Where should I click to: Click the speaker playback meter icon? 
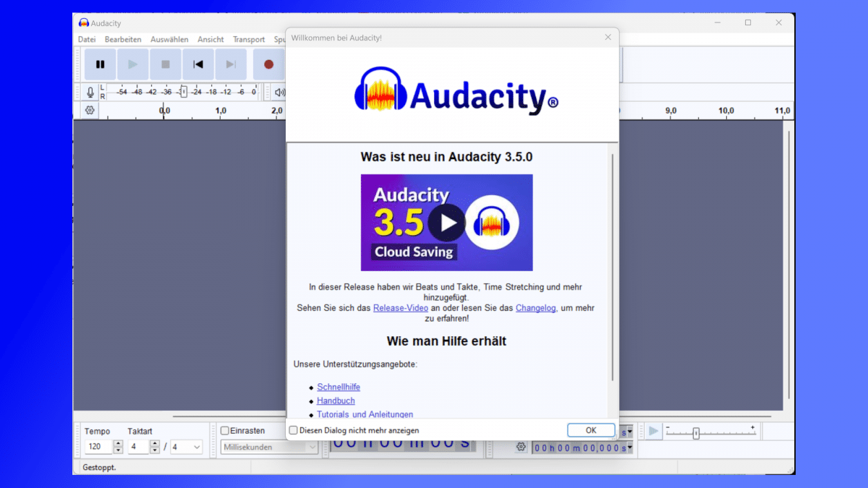[279, 93]
